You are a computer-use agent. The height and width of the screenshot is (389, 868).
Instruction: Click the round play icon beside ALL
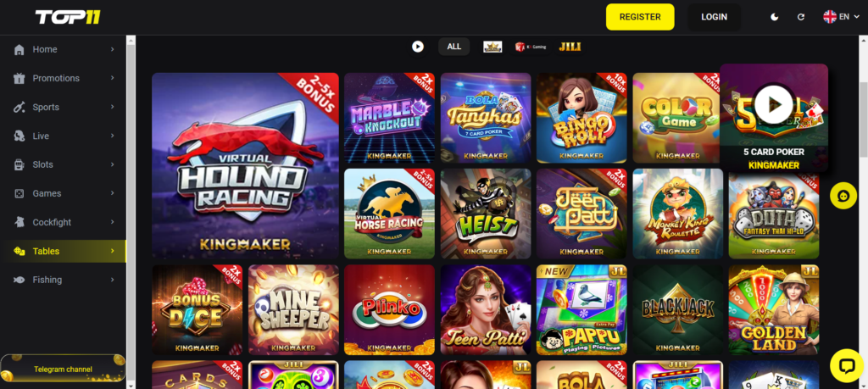pos(417,47)
